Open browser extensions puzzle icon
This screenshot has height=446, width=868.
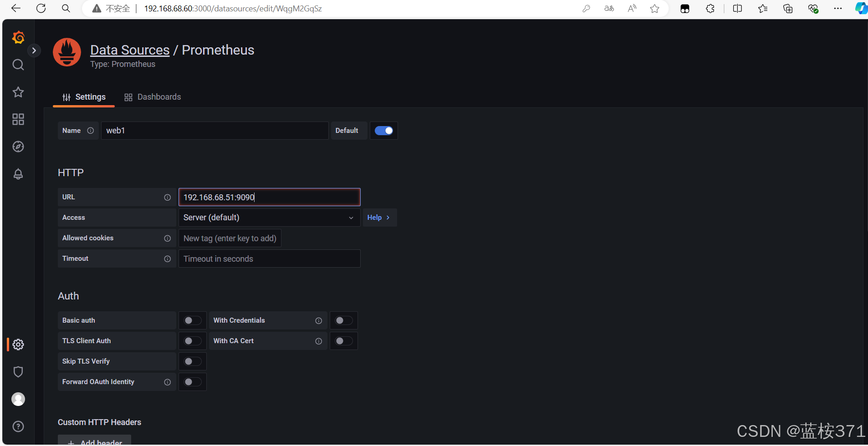[710, 9]
